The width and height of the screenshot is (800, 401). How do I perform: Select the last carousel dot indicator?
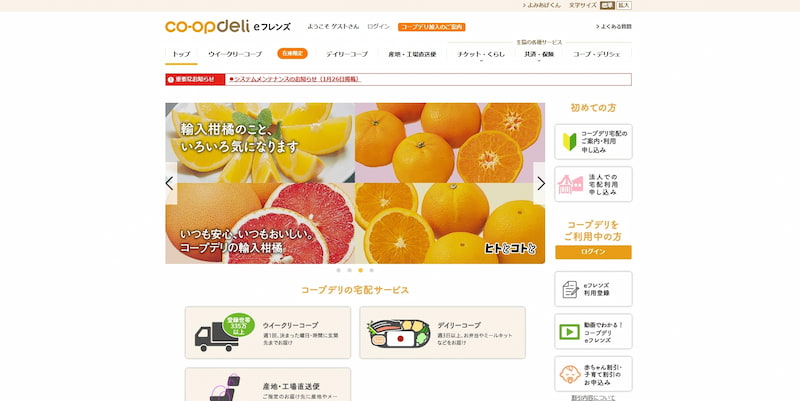point(371,270)
